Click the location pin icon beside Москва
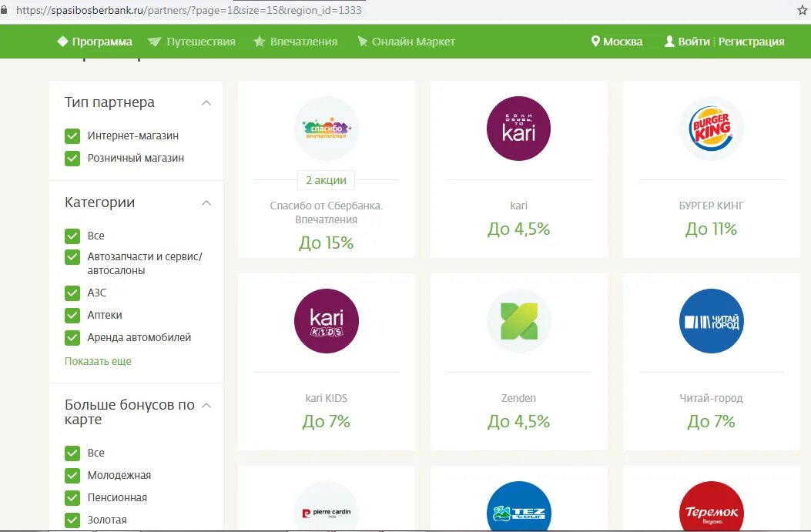 tap(595, 42)
